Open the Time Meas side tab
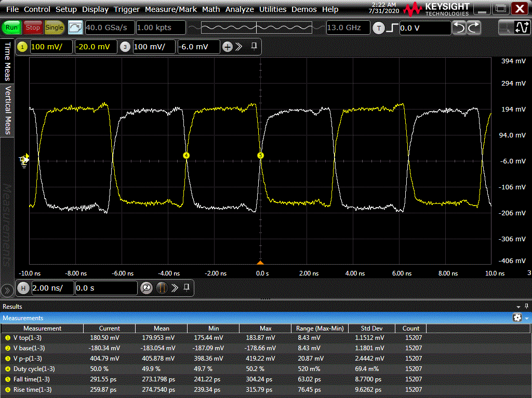 click(x=7, y=61)
